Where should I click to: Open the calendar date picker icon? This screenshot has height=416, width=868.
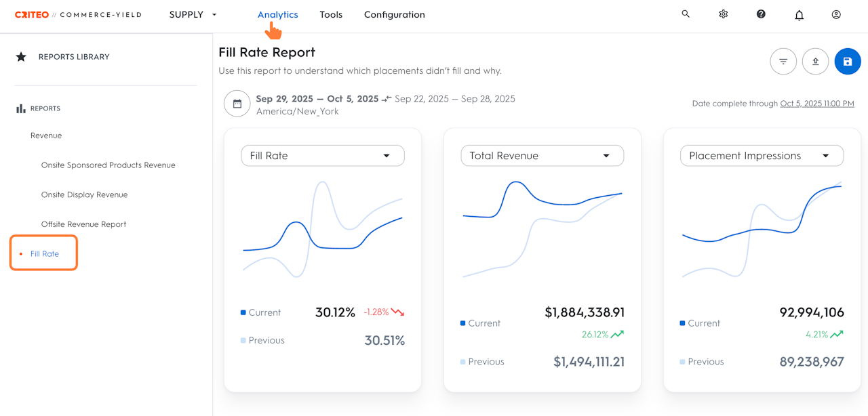(237, 104)
